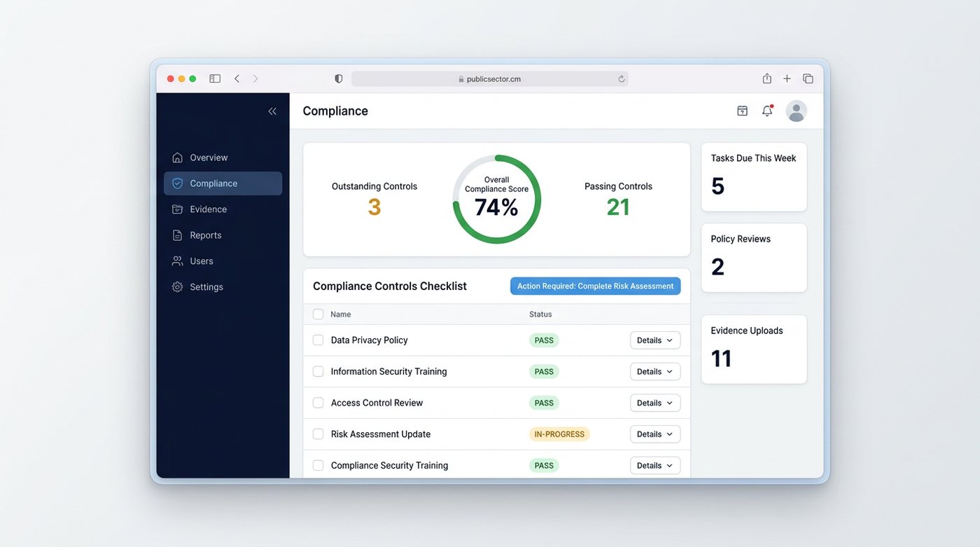Click the Evidence folder icon

click(178, 209)
